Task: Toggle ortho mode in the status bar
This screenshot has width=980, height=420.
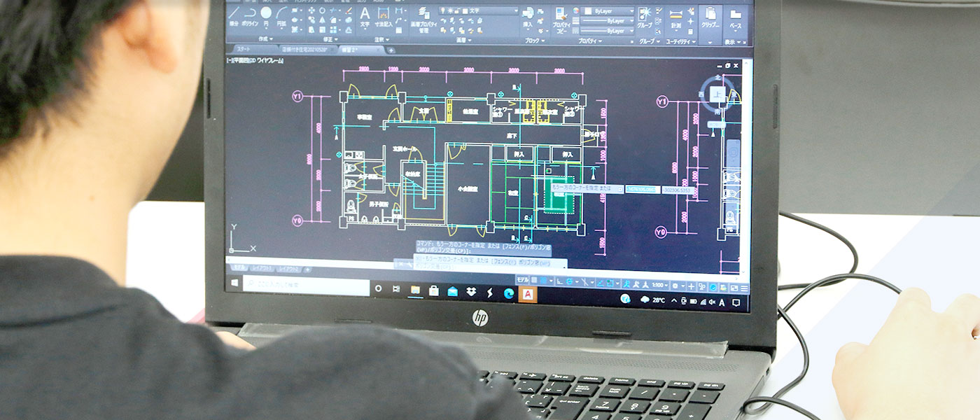Action: [x=561, y=283]
